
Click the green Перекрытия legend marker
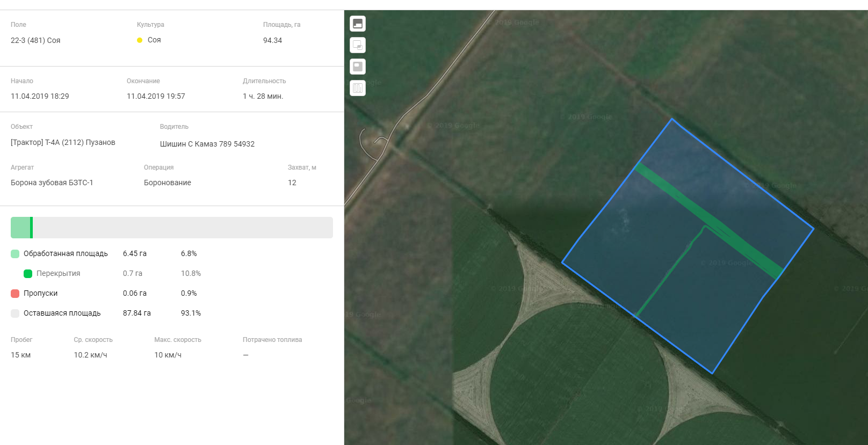28,274
